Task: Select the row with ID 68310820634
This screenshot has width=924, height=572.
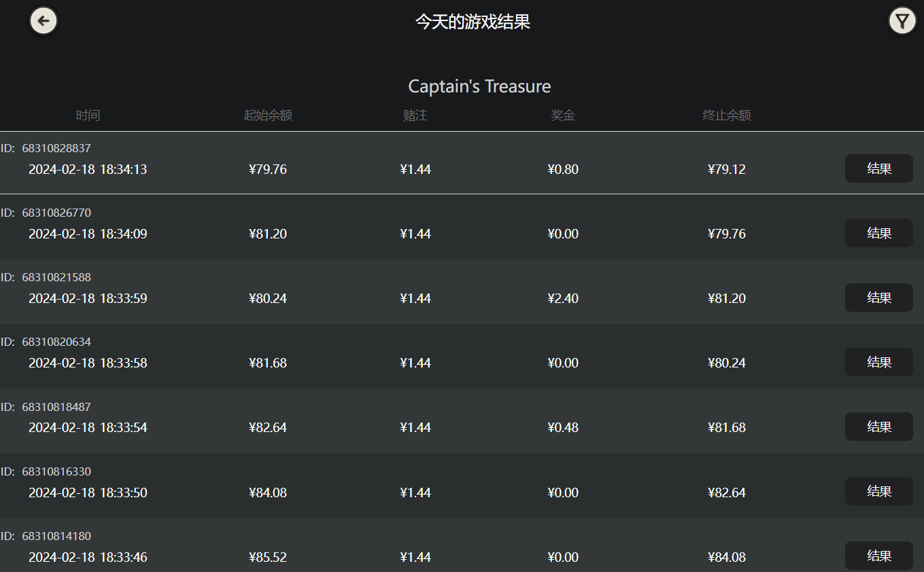Action: tap(56, 342)
